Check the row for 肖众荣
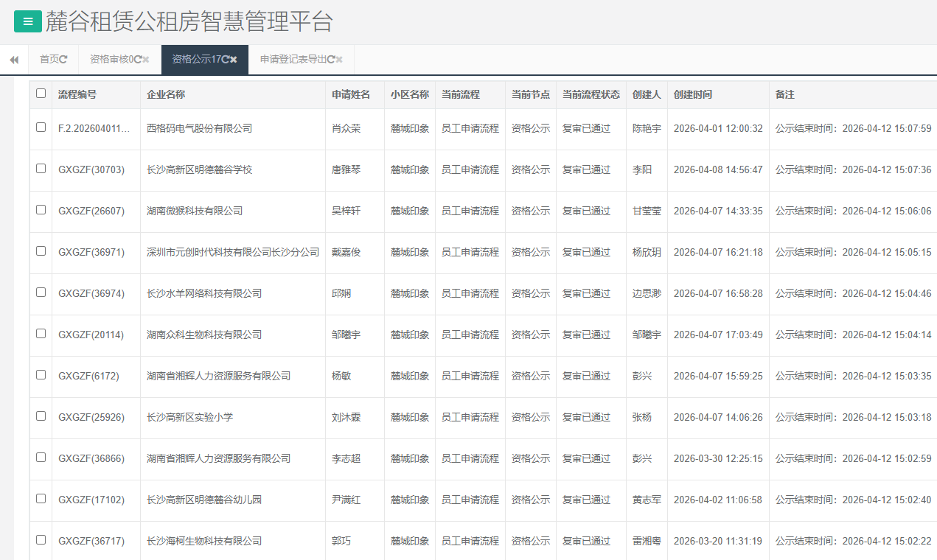The width and height of the screenshot is (937, 560). (x=41, y=127)
